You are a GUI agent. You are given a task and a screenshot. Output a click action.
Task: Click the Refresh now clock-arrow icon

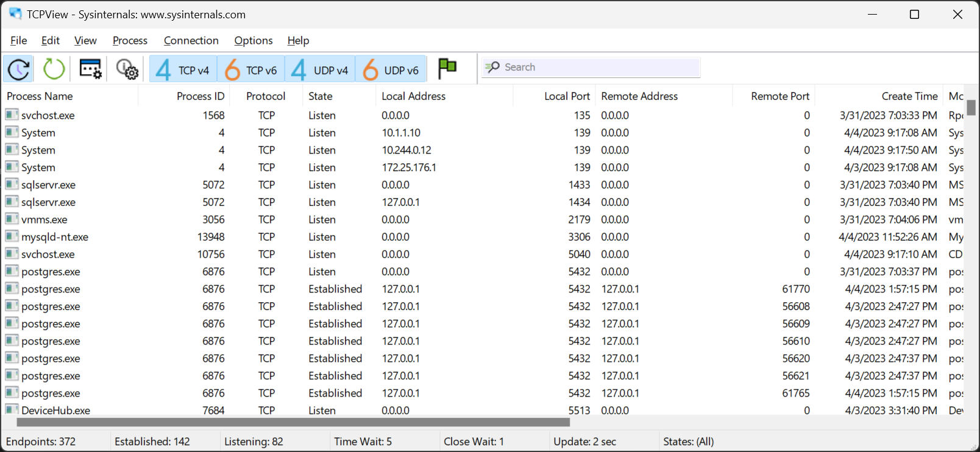19,69
